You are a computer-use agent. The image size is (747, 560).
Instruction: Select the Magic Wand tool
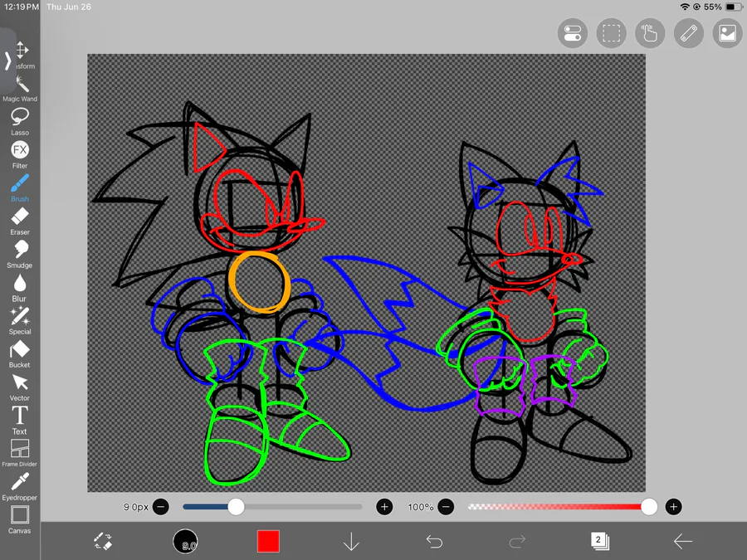[x=20, y=89]
